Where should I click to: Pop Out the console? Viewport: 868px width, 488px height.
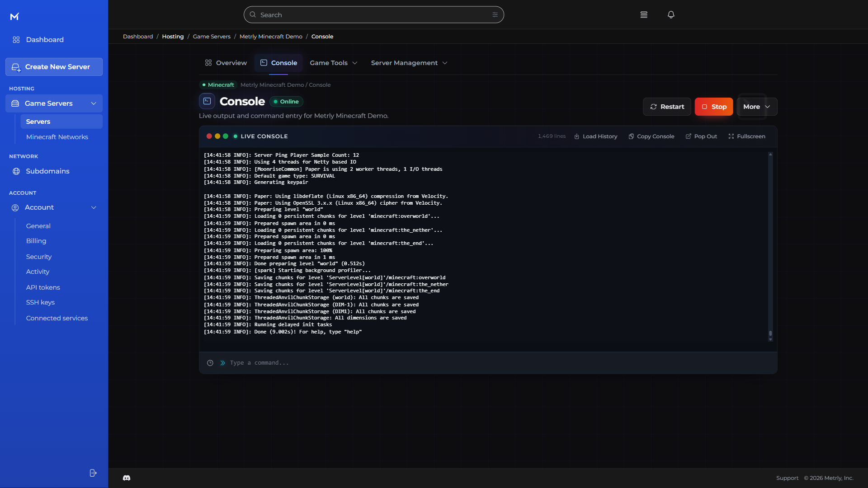click(x=701, y=136)
